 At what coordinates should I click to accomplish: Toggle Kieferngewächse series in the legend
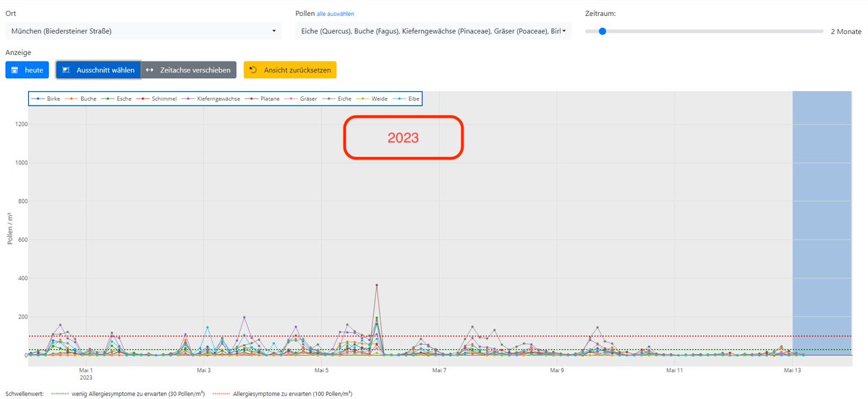click(211, 98)
